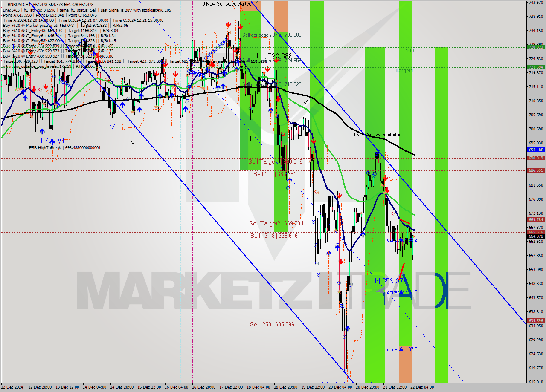The height and width of the screenshot is (392, 546).
Task: Click the red 669.784 price axis tag
Action: point(536,220)
